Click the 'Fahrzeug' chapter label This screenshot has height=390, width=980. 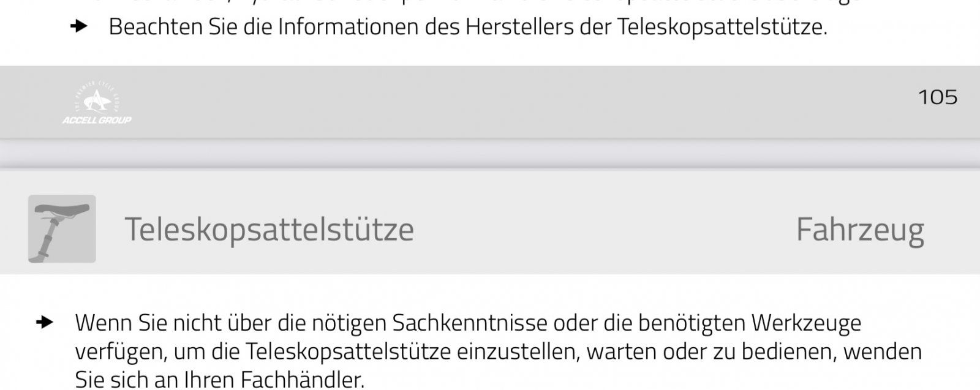(x=860, y=230)
